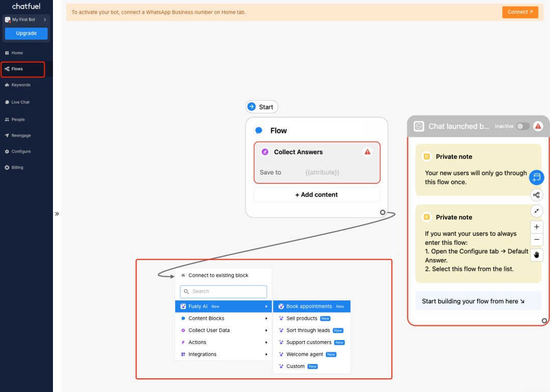This screenshot has height=392, width=550.
Task: Expand the Integrations submenu
Action: tap(224, 354)
